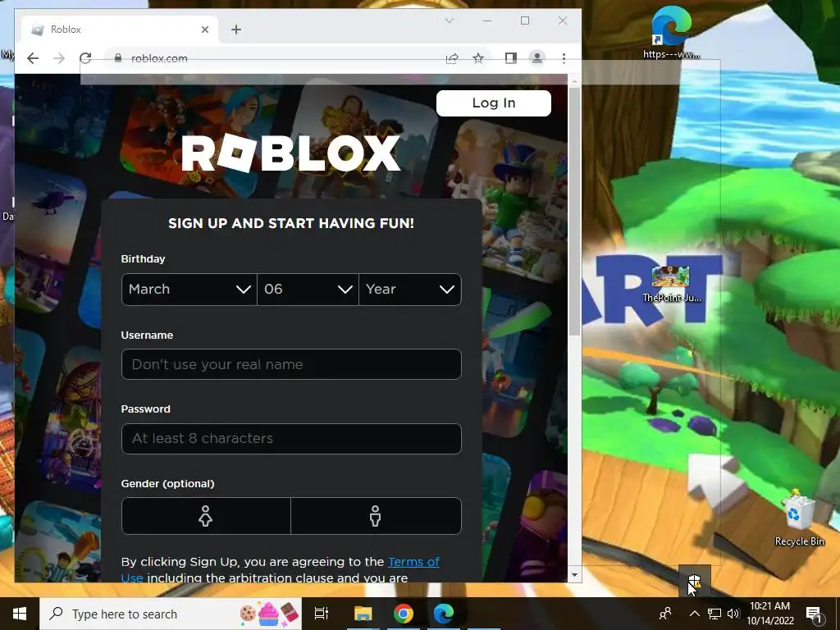Reload the Roblox page

coord(85,58)
